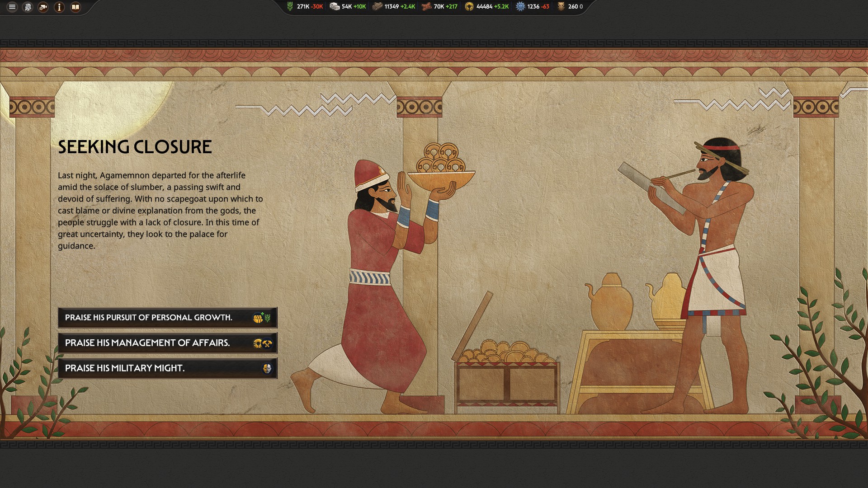The height and width of the screenshot is (488, 868).
Task: Click the wood income "+2.4K"
Action: [x=408, y=7]
